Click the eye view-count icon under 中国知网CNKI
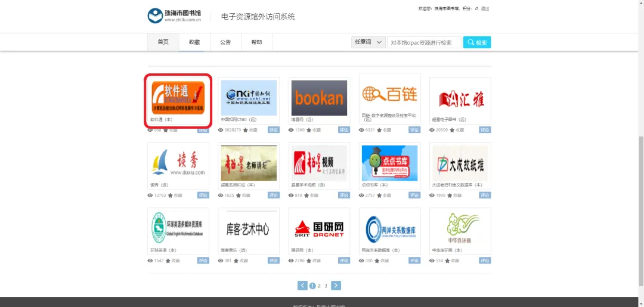Viewport: 644px width, 307px height. pyautogui.click(x=221, y=130)
